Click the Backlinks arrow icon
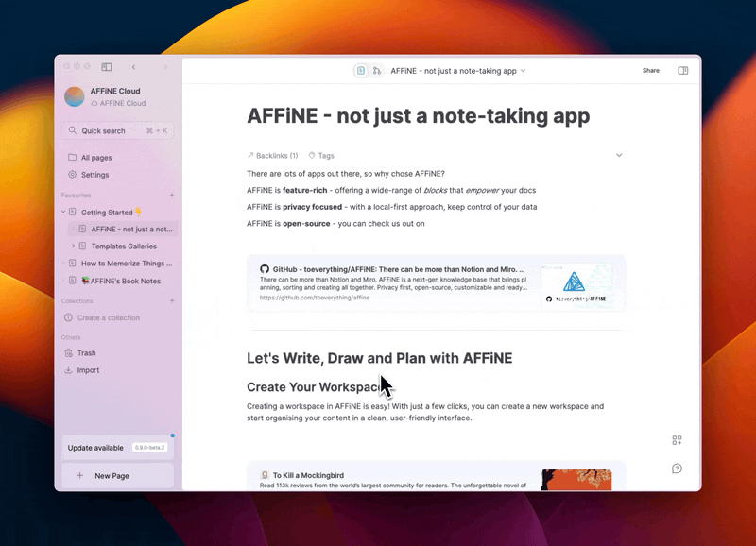Screen dimensions: 756x546 (x=250, y=155)
